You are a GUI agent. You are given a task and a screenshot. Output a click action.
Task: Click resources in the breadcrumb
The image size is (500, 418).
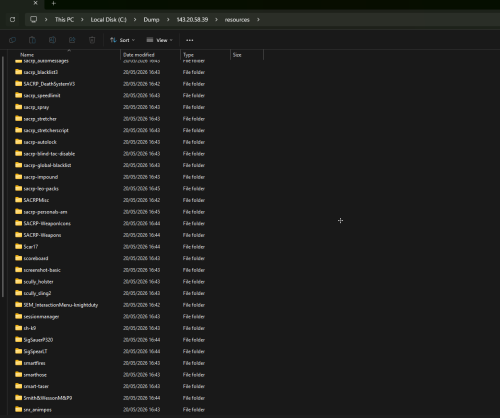(237, 20)
